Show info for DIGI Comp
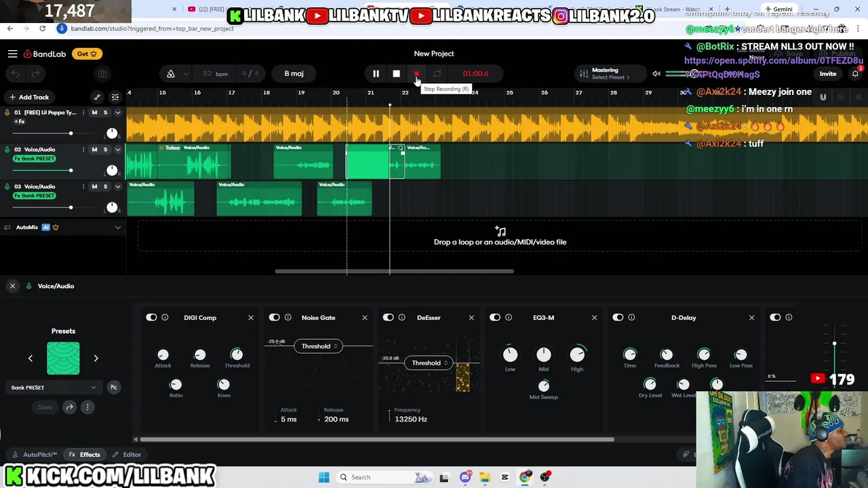Image resolution: width=868 pixels, height=488 pixels. 165,317
